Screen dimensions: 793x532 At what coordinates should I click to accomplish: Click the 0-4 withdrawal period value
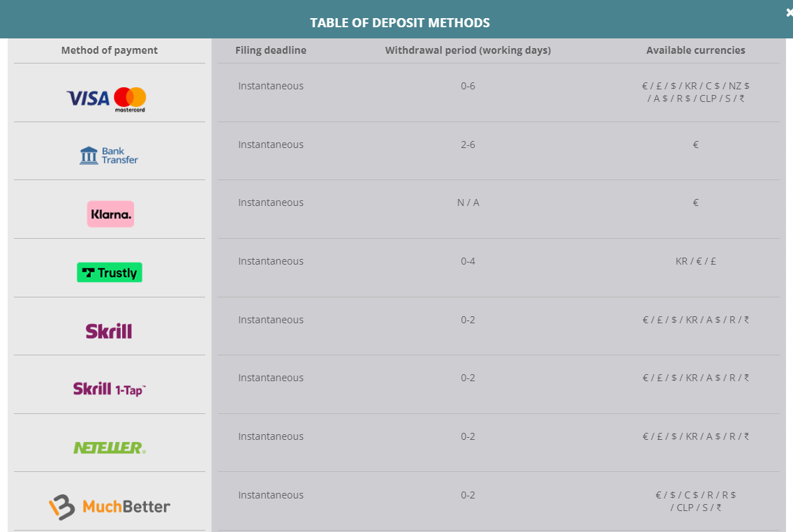(x=468, y=261)
